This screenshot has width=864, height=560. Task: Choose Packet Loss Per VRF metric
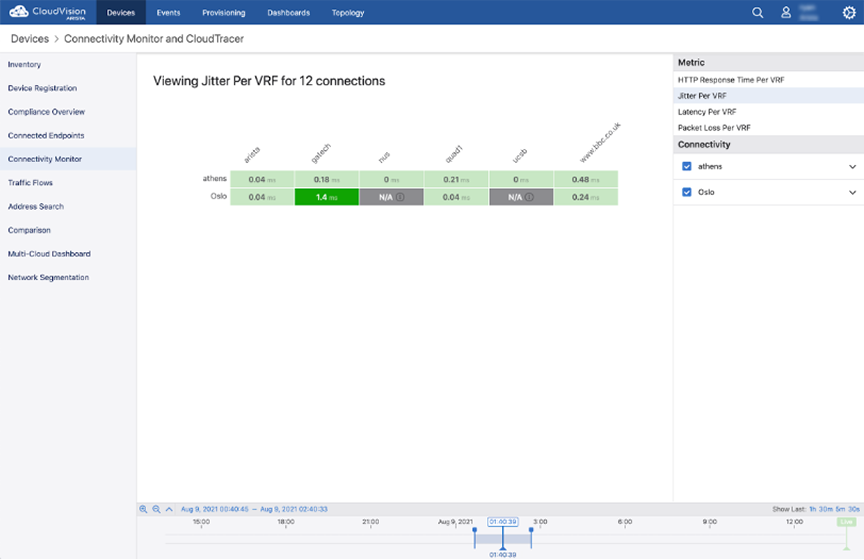768,127
